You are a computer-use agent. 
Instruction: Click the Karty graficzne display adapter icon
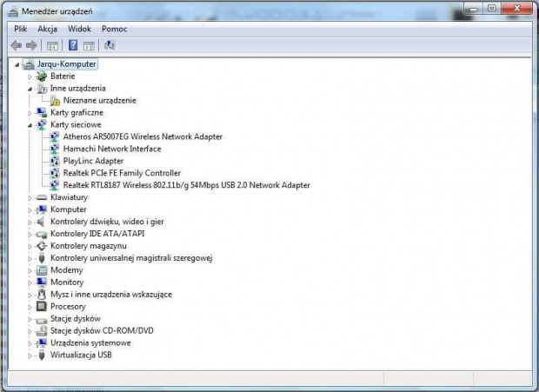[41, 112]
